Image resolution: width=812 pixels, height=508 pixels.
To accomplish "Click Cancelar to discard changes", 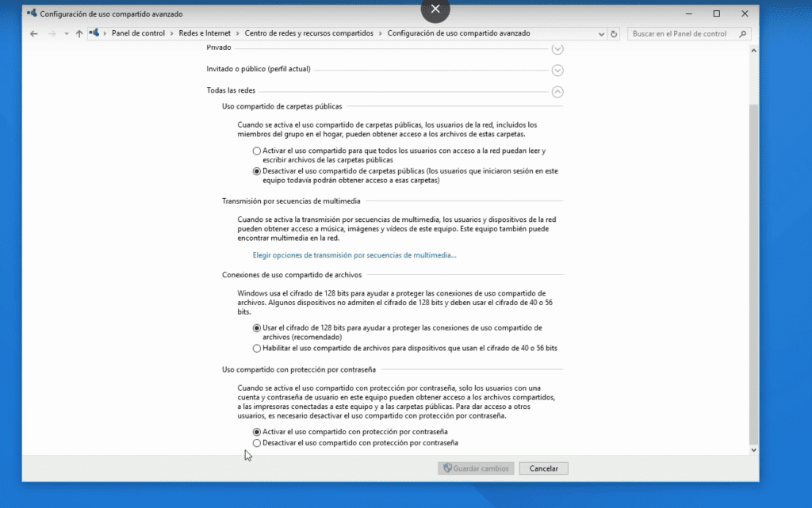I will click(x=543, y=468).
